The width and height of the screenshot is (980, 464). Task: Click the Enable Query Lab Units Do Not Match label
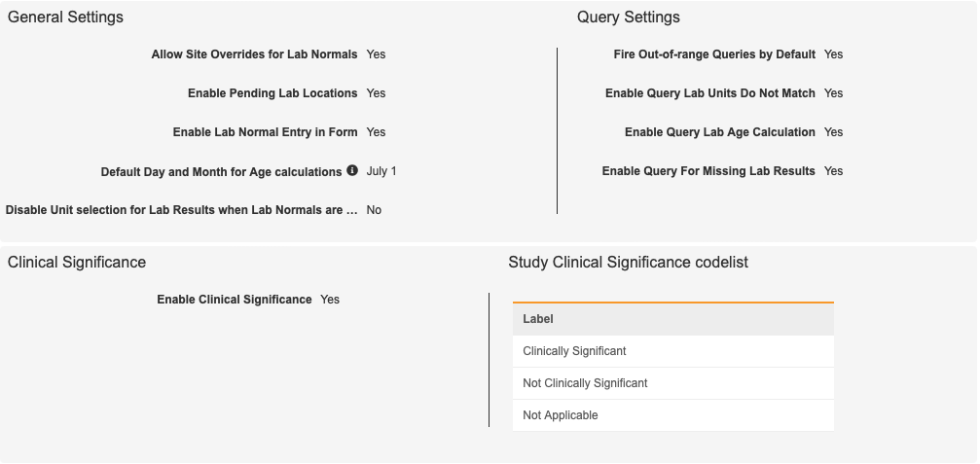709,93
